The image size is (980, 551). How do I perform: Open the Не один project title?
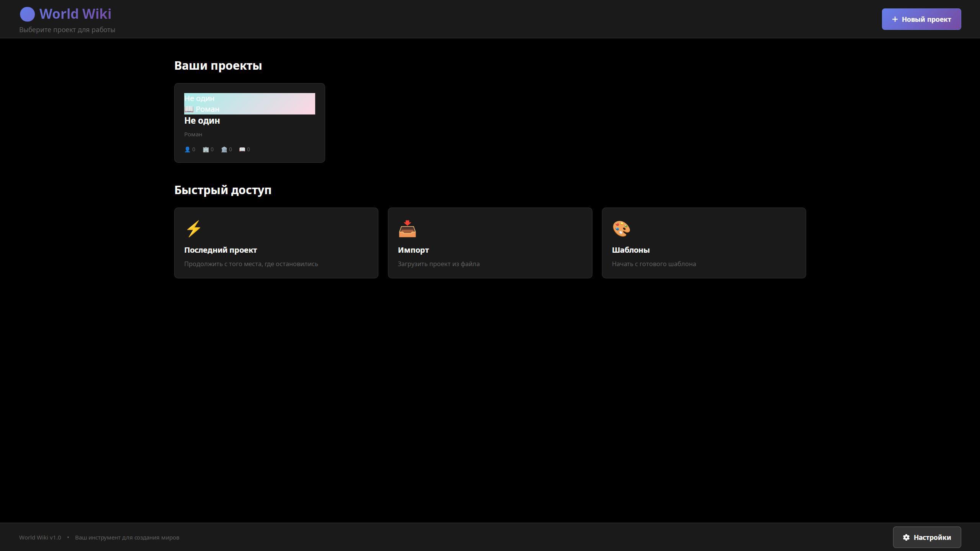[x=202, y=121]
